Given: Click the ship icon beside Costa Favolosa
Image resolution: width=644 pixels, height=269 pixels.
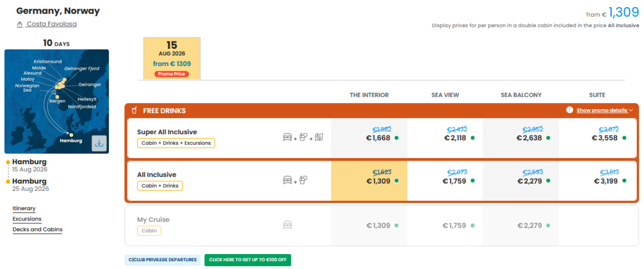Looking at the screenshot, I should [x=20, y=24].
